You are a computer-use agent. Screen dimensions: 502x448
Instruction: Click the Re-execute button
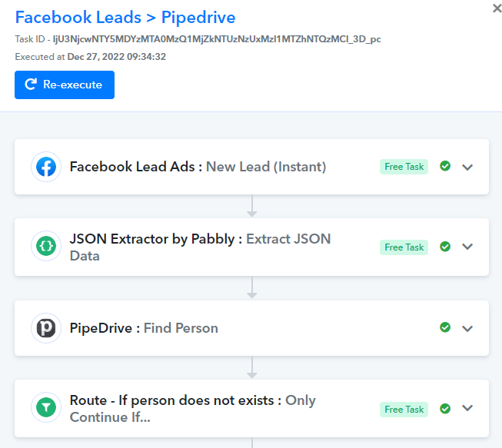point(65,85)
